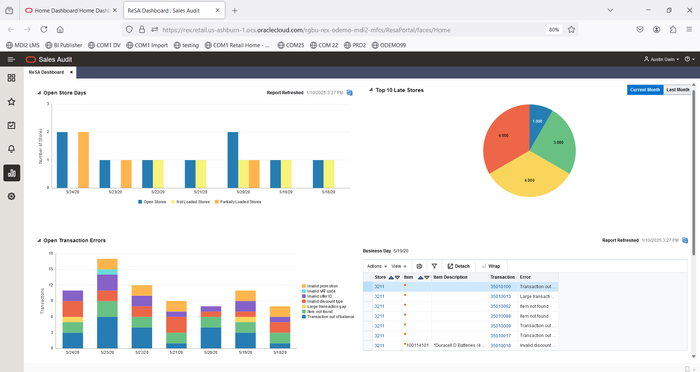Click the Oracle logo next to Sales Audit
This screenshot has width=700, height=372.
(x=31, y=59)
